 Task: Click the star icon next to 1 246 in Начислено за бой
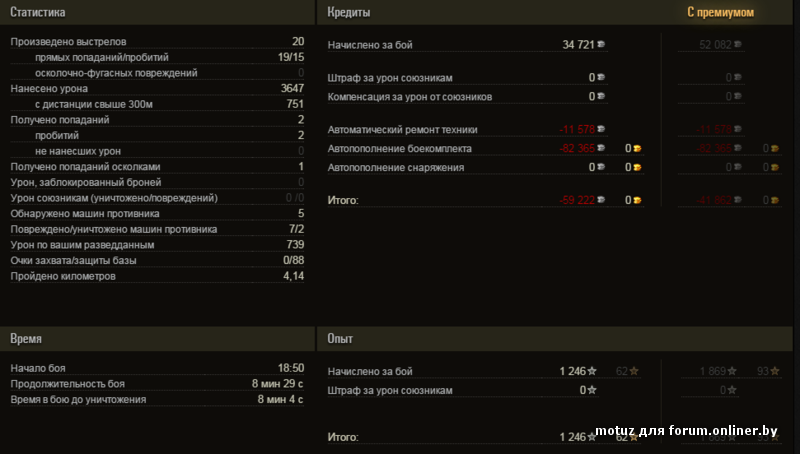(x=592, y=371)
